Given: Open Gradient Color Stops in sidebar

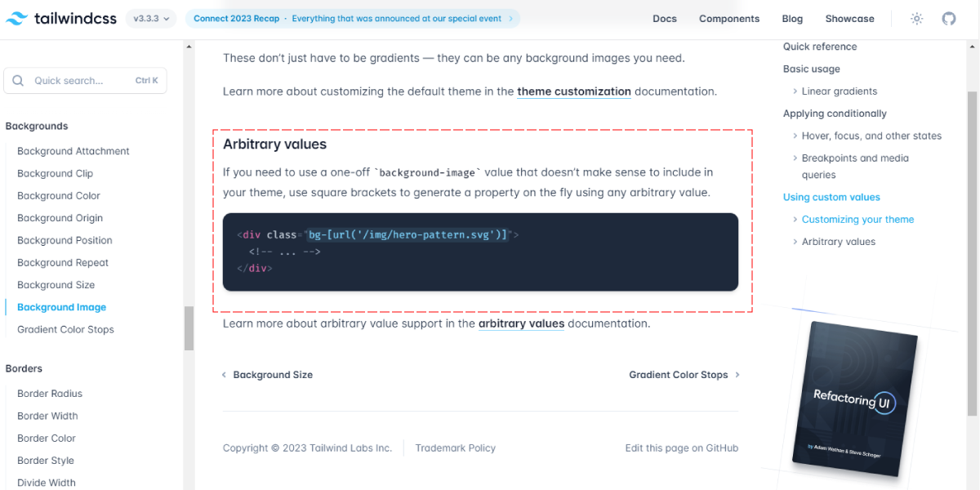Looking at the screenshot, I should click(65, 330).
